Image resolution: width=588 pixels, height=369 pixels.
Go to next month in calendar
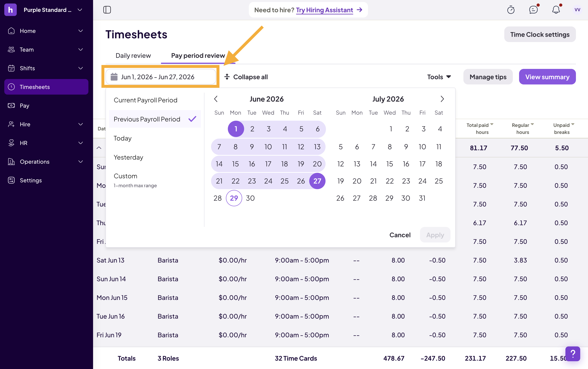442,99
